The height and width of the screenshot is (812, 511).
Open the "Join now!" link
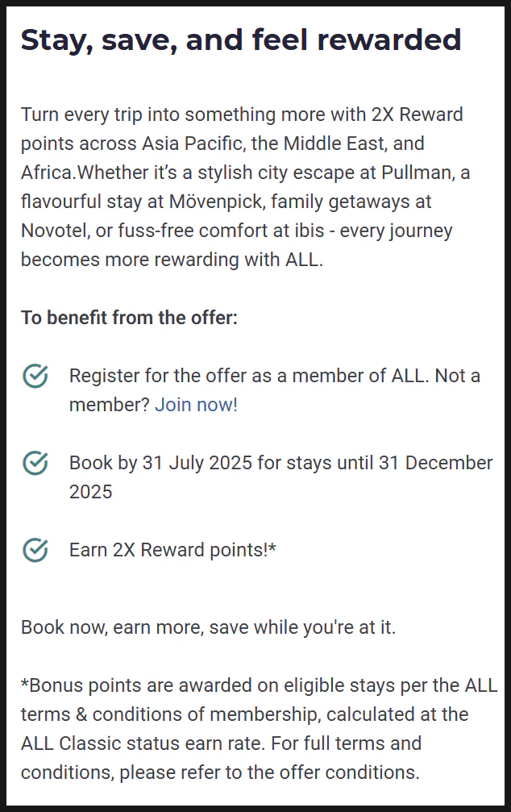click(196, 405)
